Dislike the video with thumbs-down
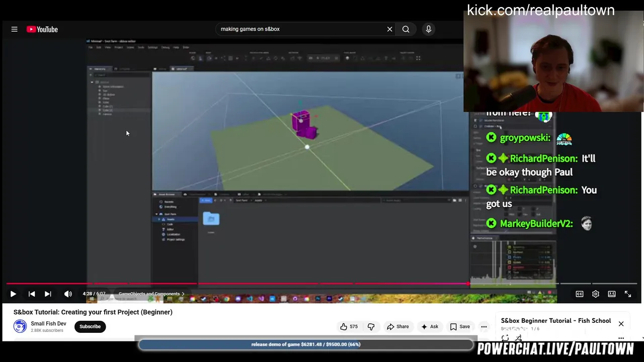Screen dimensions: 644x362 (x=371, y=326)
